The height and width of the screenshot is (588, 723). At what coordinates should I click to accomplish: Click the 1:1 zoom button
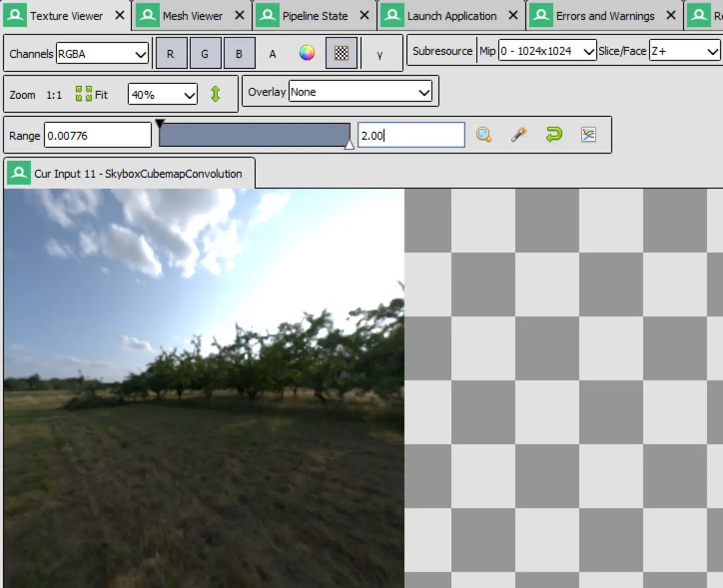click(54, 94)
